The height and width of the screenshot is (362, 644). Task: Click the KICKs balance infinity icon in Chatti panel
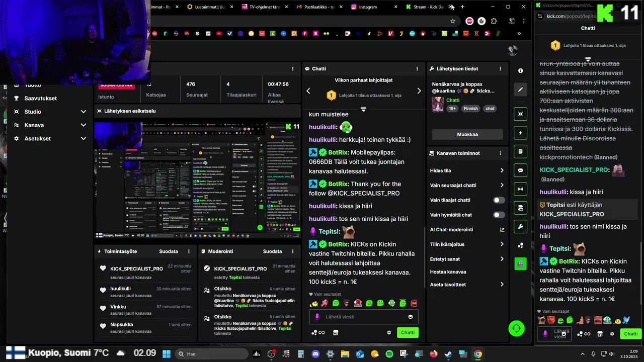click(318, 332)
